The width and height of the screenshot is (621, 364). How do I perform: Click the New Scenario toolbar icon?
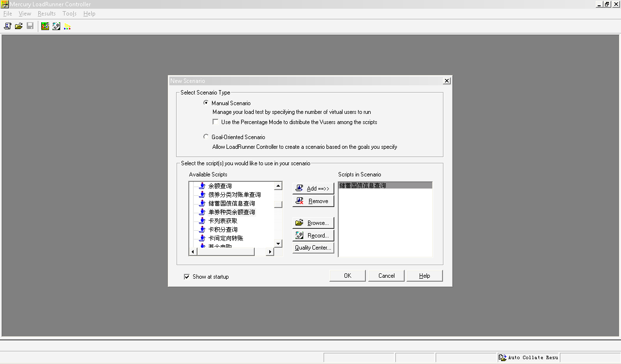pos(7,26)
